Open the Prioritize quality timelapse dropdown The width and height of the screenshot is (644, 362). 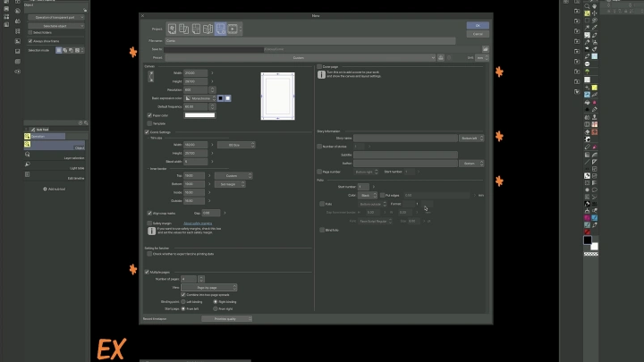[x=226, y=319]
